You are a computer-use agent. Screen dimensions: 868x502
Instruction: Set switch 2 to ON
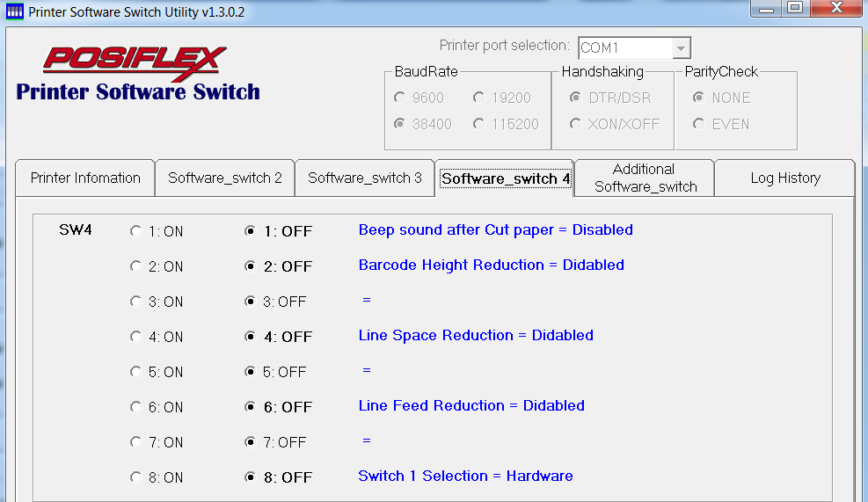pyautogui.click(x=135, y=266)
